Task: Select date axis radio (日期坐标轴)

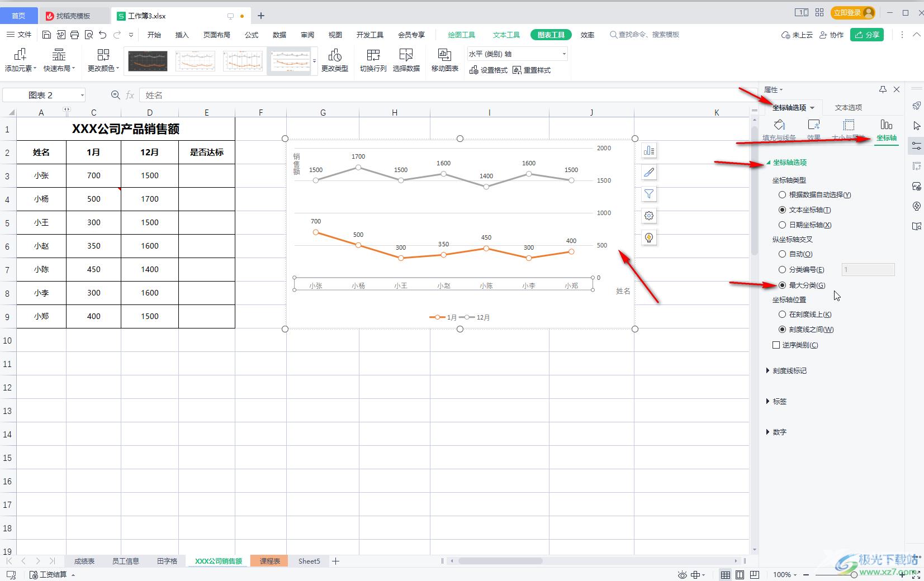Action: pyautogui.click(x=783, y=225)
